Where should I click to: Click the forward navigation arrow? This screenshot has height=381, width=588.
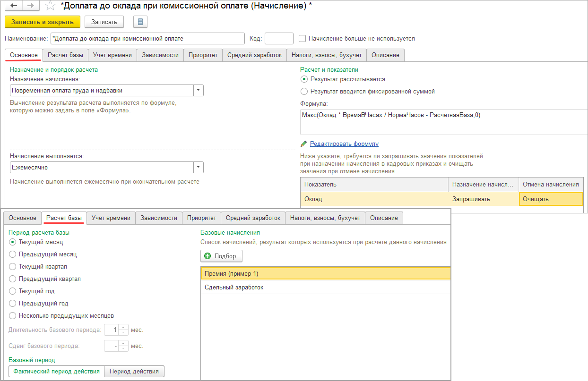point(30,6)
